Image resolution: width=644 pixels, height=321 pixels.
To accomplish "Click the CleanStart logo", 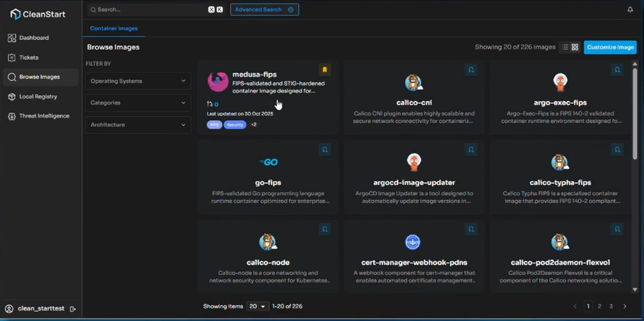I will [x=38, y=14].
